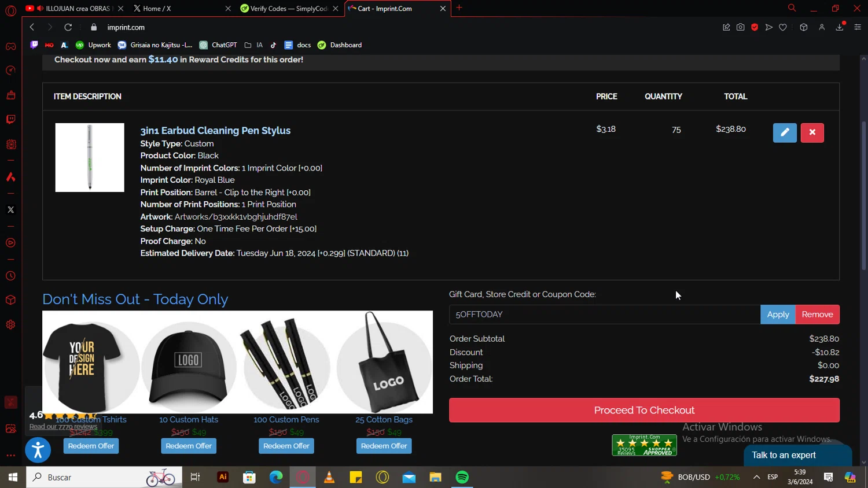Viewport: 868px width, 488px height.
Task: Switch to the Verify Codes SimplyCodes tab
Action: point(288,9)
